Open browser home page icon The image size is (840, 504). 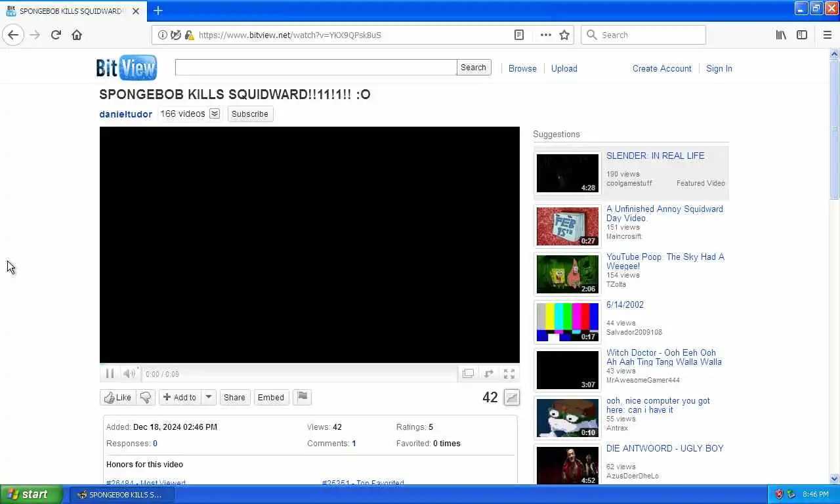tap(77, 35)
